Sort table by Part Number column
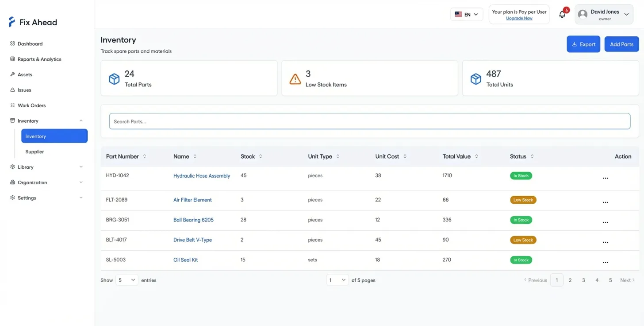This screenshot has width=644, height=326. point(144,156)
